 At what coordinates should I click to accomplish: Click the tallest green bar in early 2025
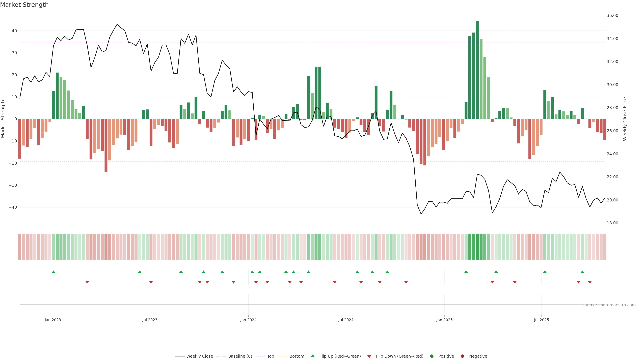[477, 70]
